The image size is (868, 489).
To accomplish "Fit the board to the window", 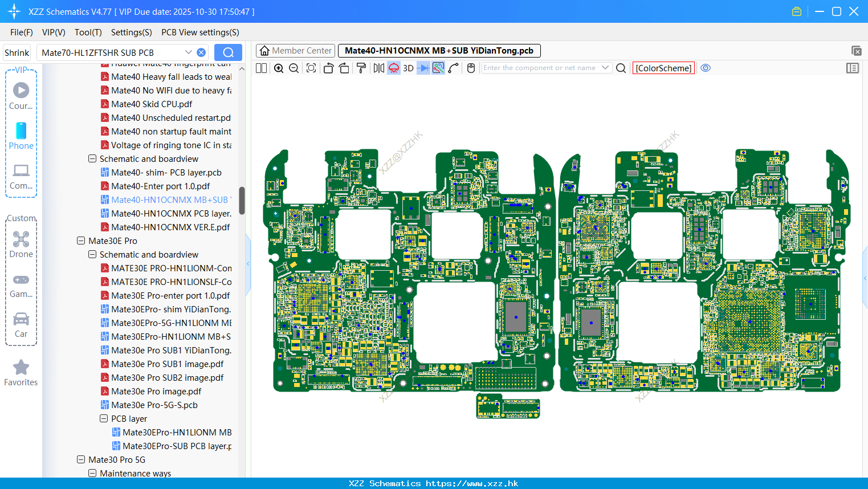I will point(311,68).
